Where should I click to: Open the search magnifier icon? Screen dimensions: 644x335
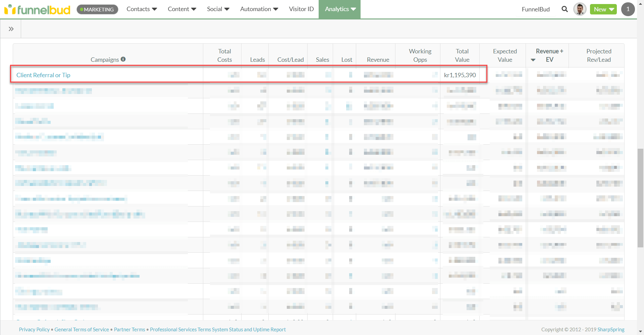tap(565, 9)
